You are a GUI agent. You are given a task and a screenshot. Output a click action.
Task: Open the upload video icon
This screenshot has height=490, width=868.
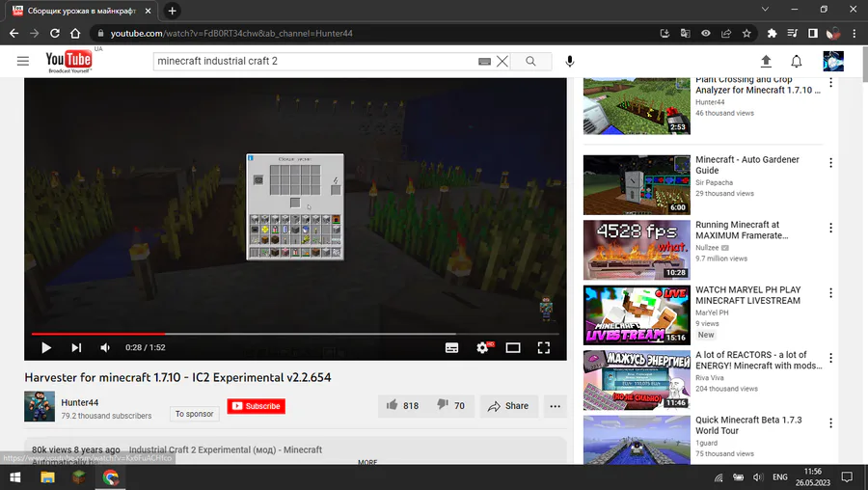(x=766, y=61)
